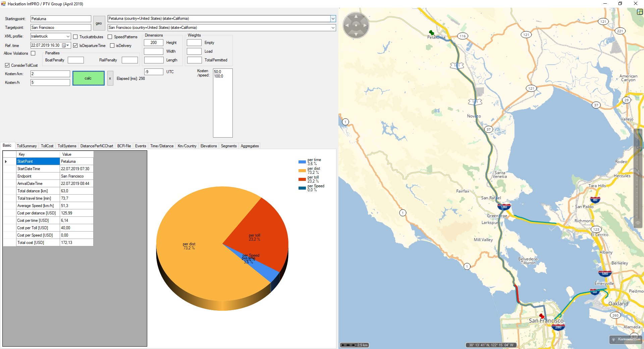Expand the Petaluma geocoding result dropdown
The width and height of the screenshot is (644, 349).
(x=333, y=19)
